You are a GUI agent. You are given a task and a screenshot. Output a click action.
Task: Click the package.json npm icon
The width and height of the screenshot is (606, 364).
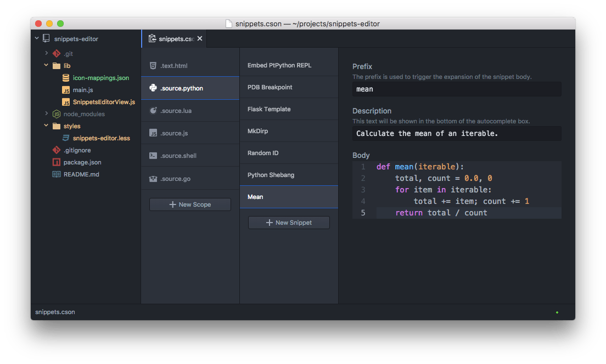click(x=57, y=162)
